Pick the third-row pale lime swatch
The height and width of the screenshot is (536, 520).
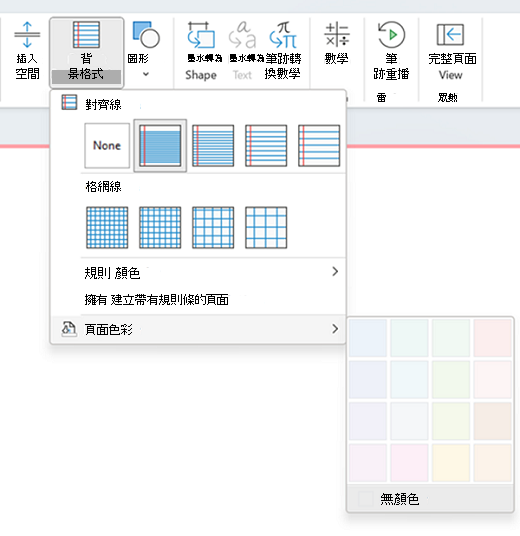pyautogui.click(x=451, y=421)
